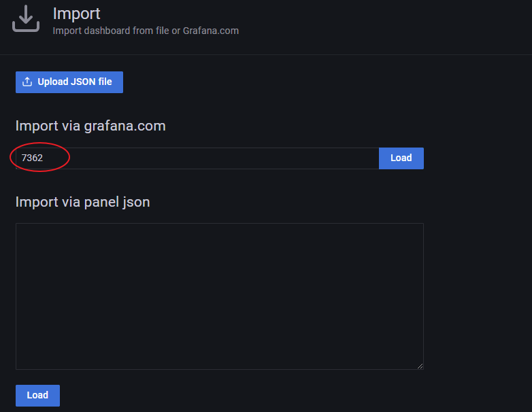Image resolution: width=532 pixels, height=412 pixels.
Task: Click the empty right portion of ID input
Action: [306, 158]
